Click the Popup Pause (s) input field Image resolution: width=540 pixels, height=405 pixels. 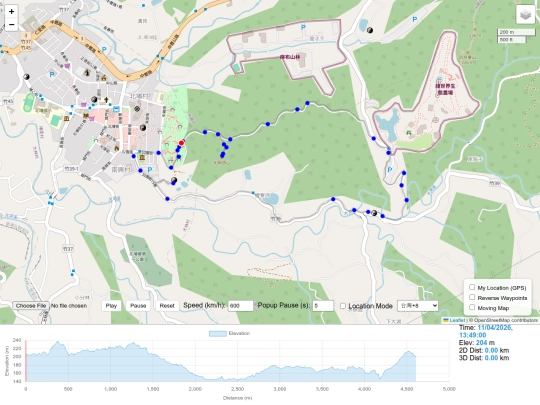(x=323, y=306)
